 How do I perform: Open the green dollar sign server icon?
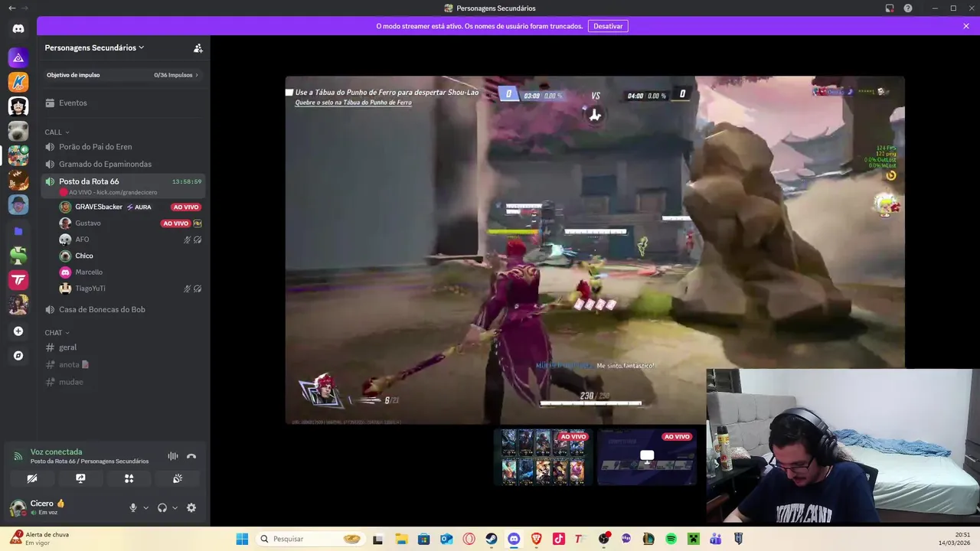[18, 255]
